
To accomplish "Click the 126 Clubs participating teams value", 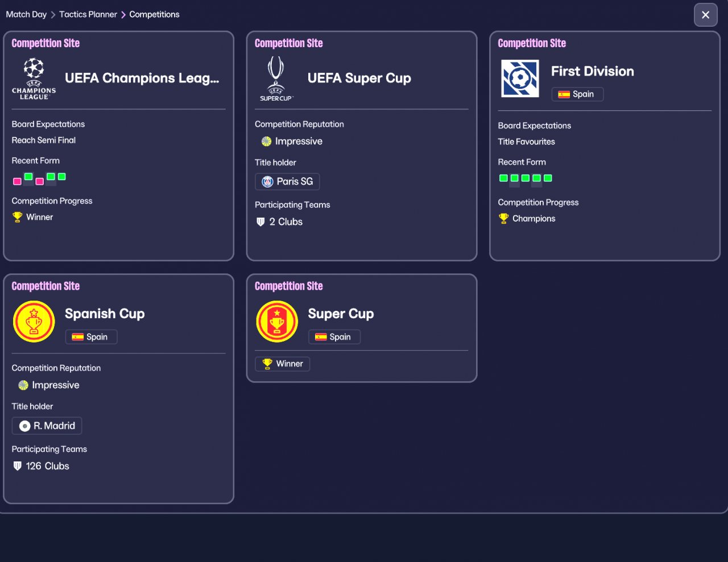I will pyautogui.click(x=48, y=466).
